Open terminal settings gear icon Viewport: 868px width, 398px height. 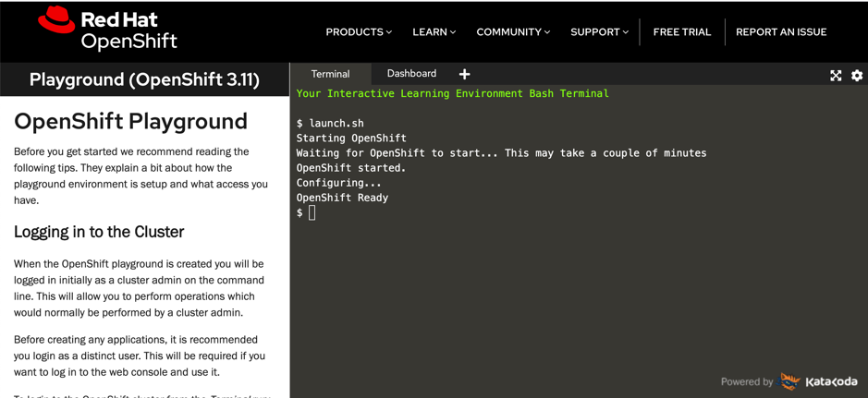(857, 76)
